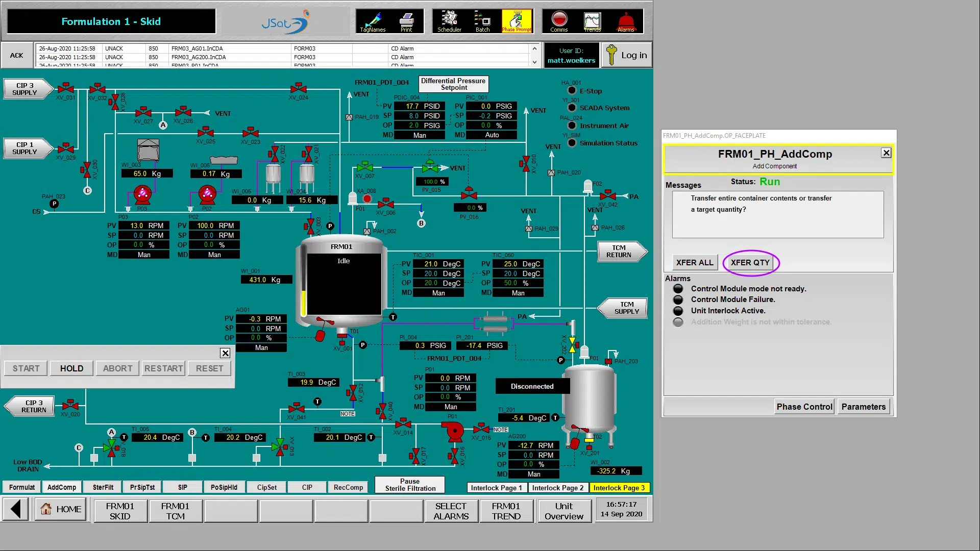Viewport: 980px width, 551px height.
Task: Switch to SterFilt phase tab
Action: point(103,487)
